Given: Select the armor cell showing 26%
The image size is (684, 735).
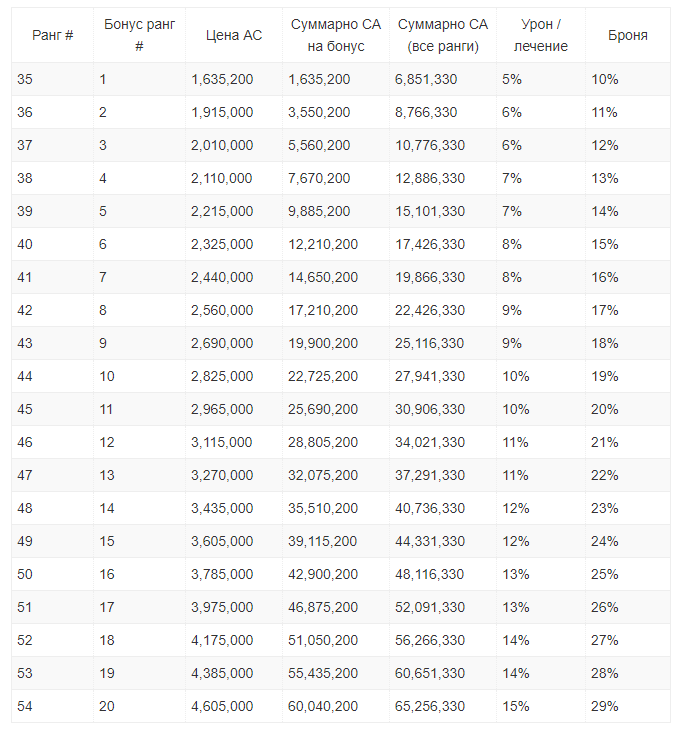Looking at the screenshot, I should tap(605, 607).
